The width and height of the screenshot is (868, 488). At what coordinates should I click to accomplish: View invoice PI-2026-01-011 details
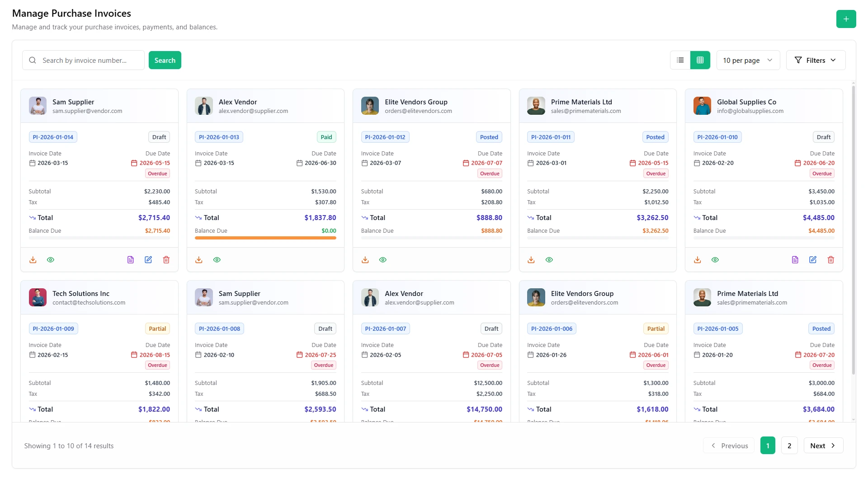549,260
